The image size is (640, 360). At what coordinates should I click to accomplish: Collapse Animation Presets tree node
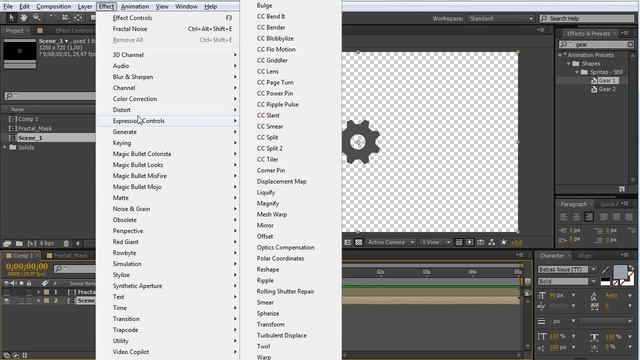(560, 55)
